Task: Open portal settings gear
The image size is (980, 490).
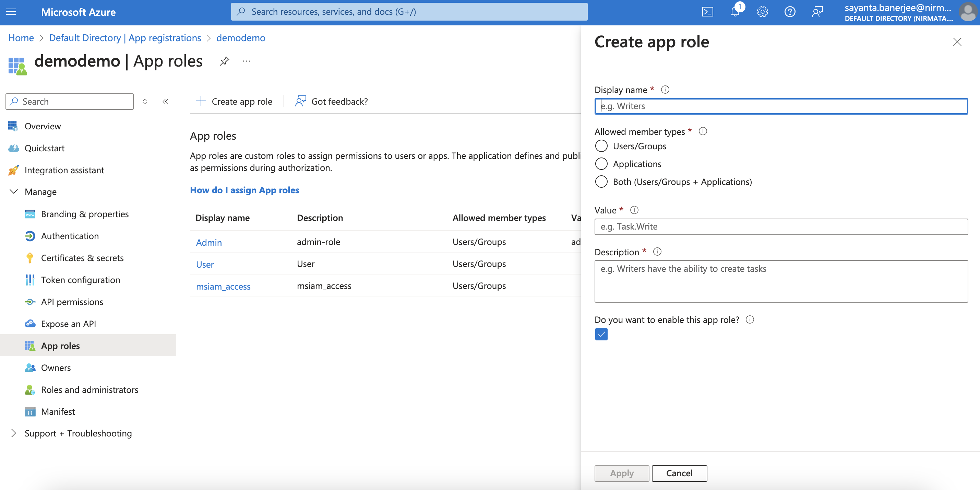Action: pos(762,12)
